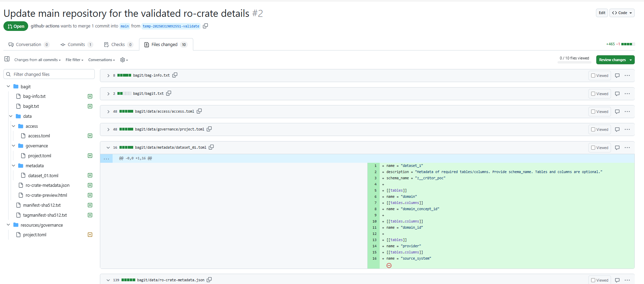The width and height of the screenshot is (644, 284).
Task: Mark governance/project.toml as Viewed
Action: point(600,129)
